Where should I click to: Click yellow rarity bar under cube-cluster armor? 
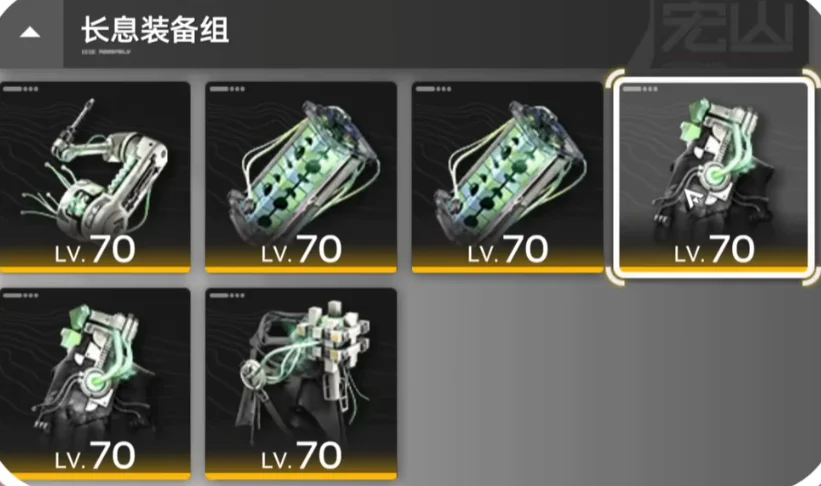(x=301, y=476)
